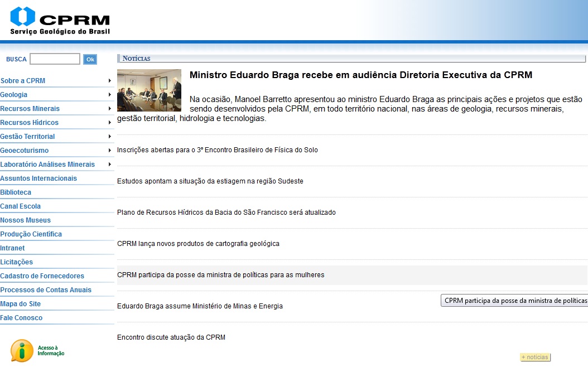The image size is (588, 367).
Task: Click the Ok search button
Action: [x=90, y=59]
